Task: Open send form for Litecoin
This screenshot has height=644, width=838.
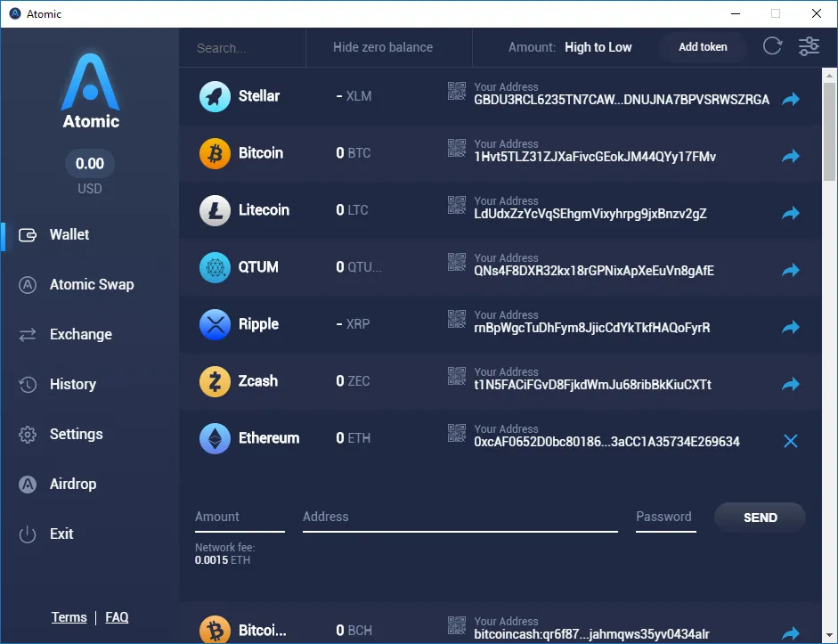Action: pos(791,213)
